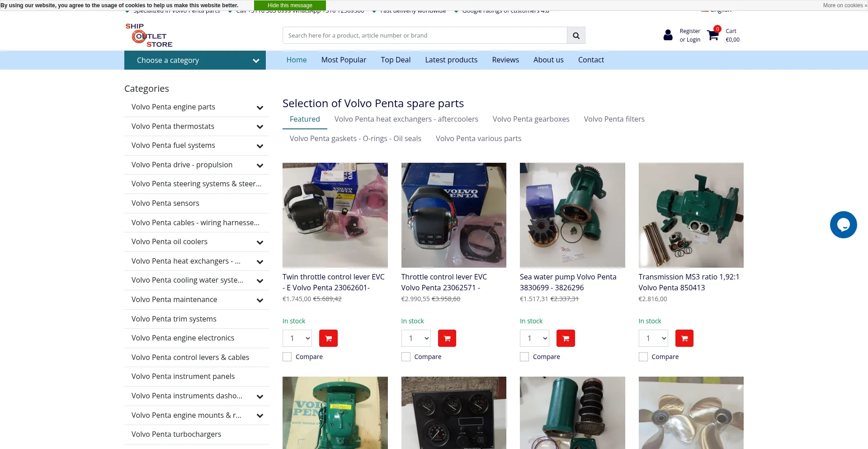Open Sea water pump Volvo Penta product title
Image resolution: width=868 pixels, height=449 pixels.
(x=568, y=282)
